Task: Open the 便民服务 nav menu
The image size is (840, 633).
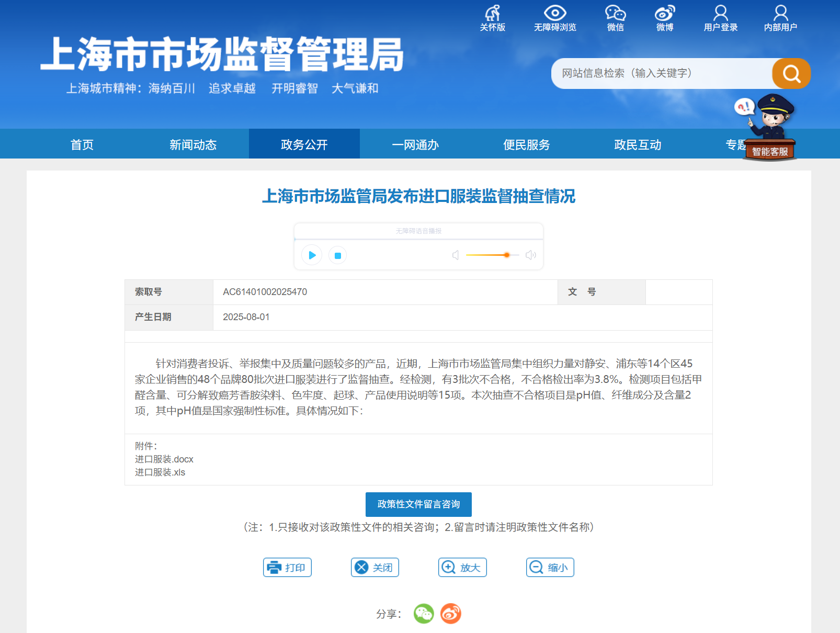Action: 526,144
